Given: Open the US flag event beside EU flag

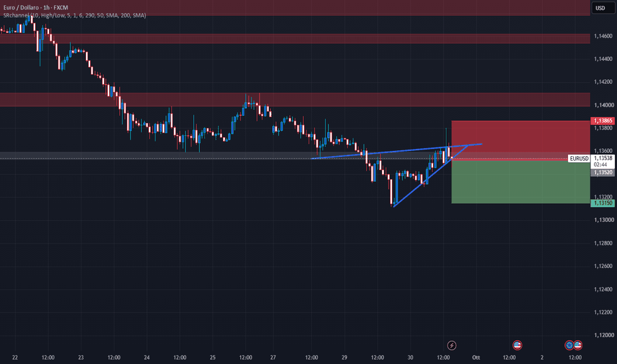Looking at the screenshot, I should (x=578, y=345).
